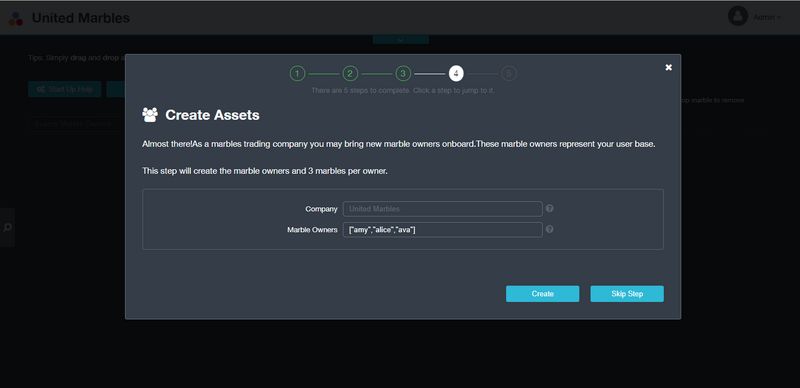Select current wizard step 4
This screenshot has width=800, height=388.
(456, 74)
